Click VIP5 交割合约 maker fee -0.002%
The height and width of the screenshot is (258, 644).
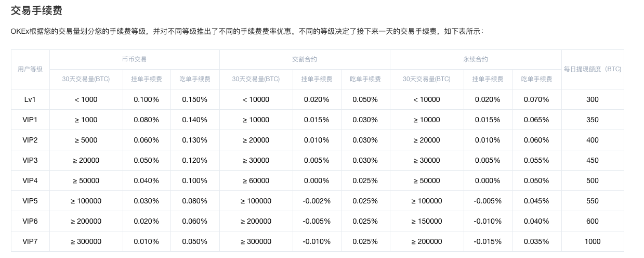pos(317,201)
